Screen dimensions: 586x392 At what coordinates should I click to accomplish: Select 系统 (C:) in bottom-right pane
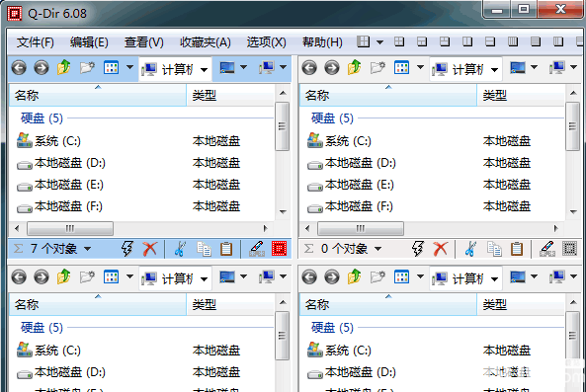339,351
